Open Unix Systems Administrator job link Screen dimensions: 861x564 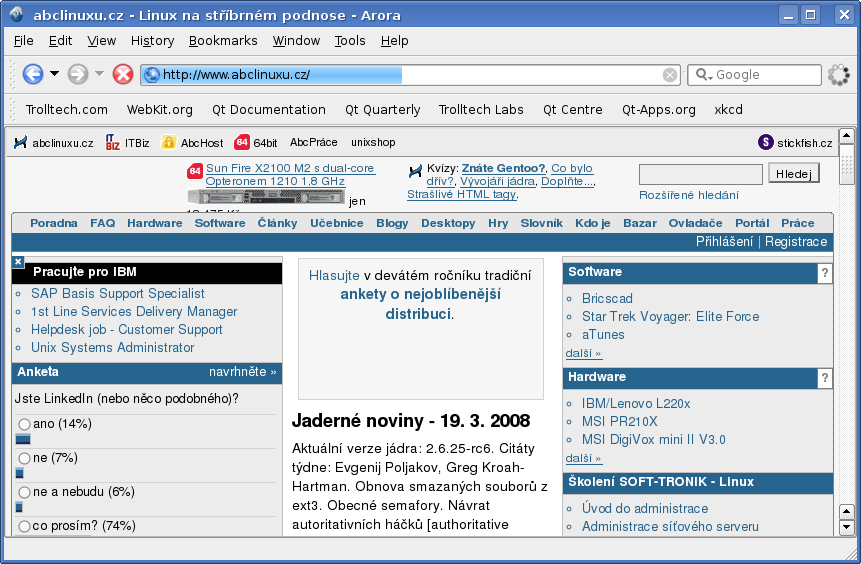(x=113, y=348)
